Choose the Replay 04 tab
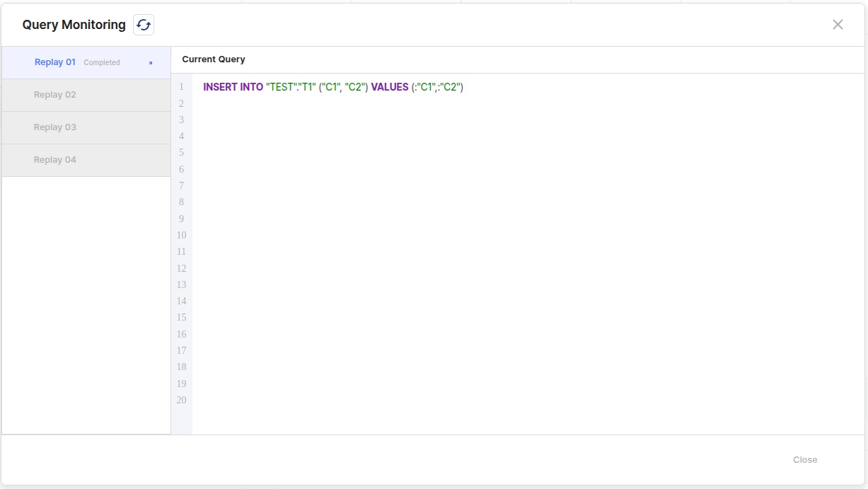The image size is (868, 489). coord(55,160)
